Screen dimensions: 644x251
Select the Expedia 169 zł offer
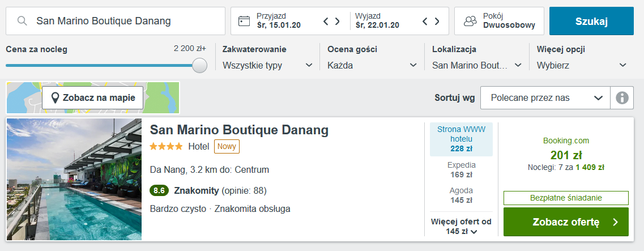pos(461,169)
